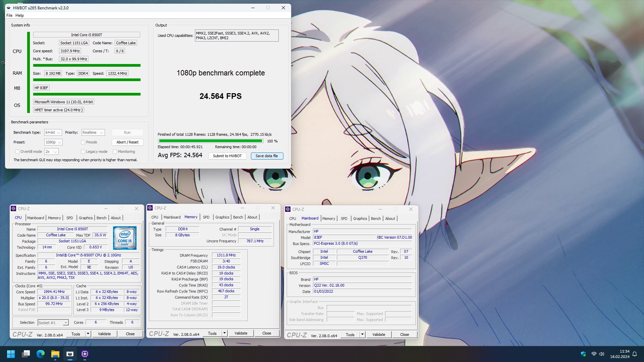
Task: Click the Abort / Reset button
Action: click(127, 142)
